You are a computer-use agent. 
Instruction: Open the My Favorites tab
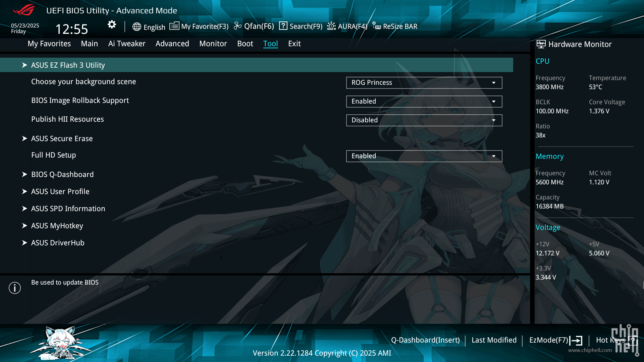(x=49, y=44)
